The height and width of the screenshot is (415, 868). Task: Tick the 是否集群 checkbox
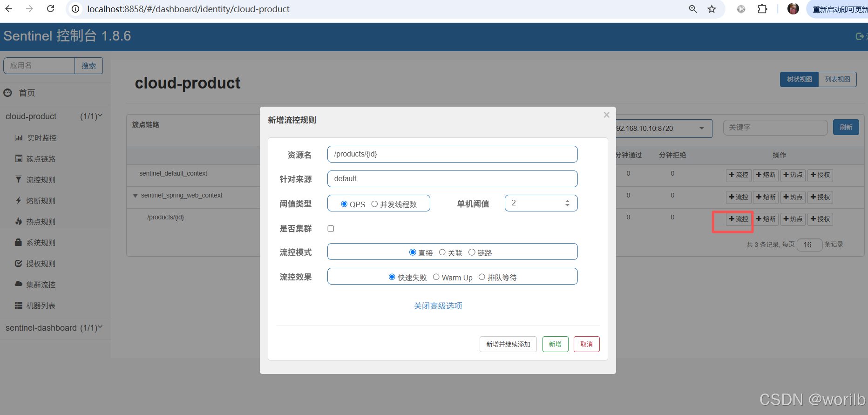tap(331, 229)
